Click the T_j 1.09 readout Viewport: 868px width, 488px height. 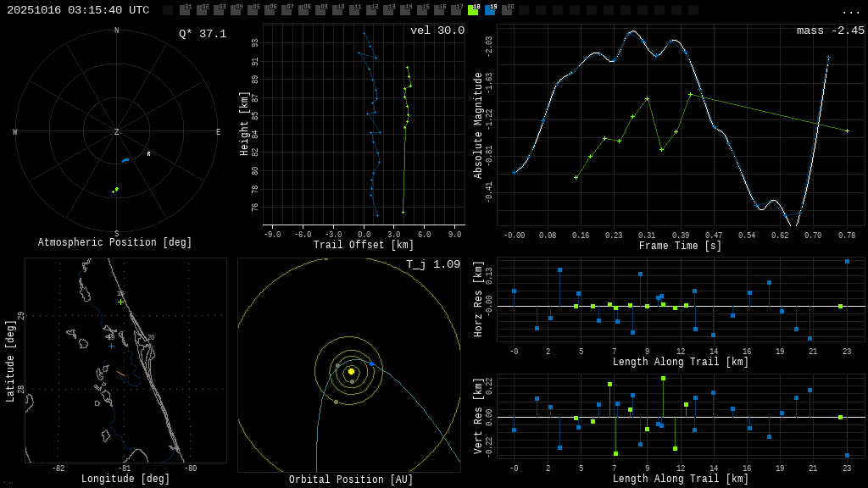click(x=432, y=264)
